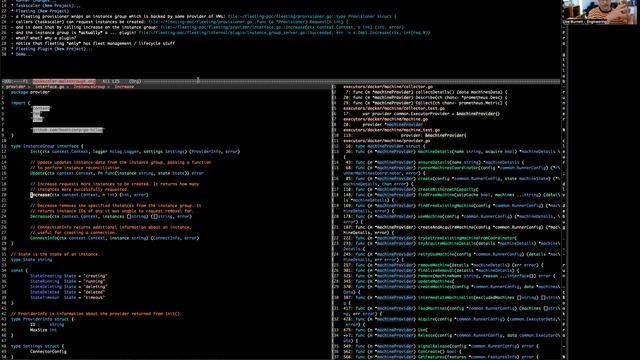Jump to tryGetFreeExistingMachineFromCoordinator result
This screenshot has width=640, height=360.
[436, 238]
